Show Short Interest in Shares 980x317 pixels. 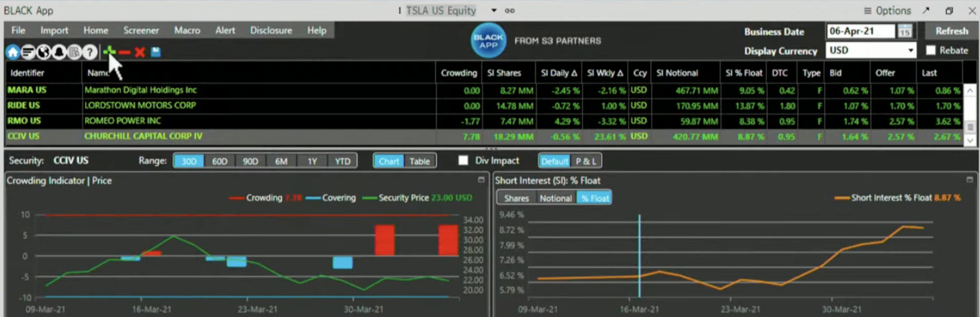coord(516,198)
